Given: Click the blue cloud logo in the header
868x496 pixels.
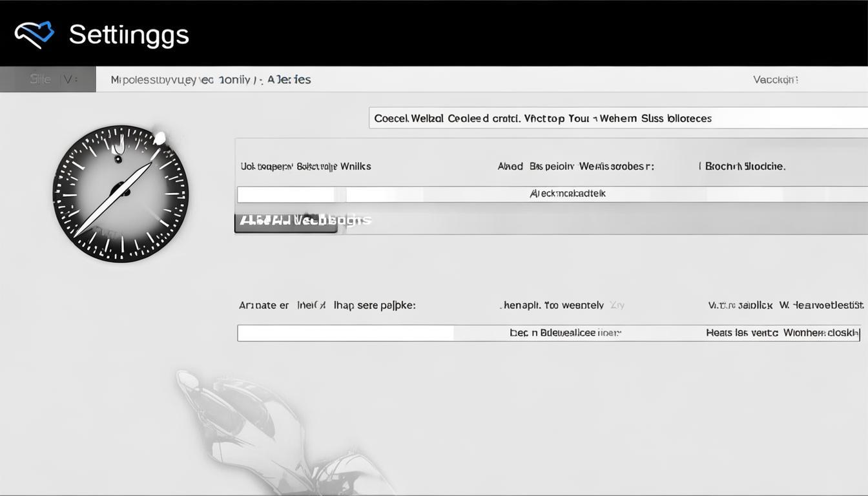Looking at the screenshot, I should [34, 34].
